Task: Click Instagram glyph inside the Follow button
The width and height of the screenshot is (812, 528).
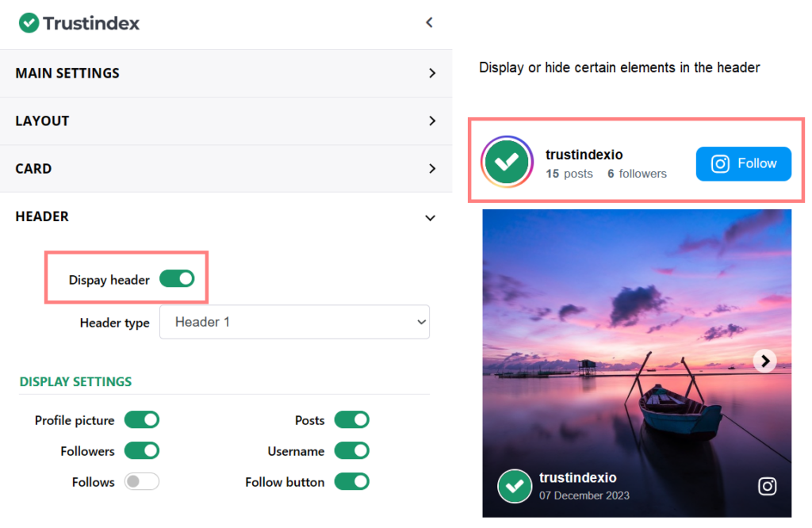Action: (x=720, y=164)
